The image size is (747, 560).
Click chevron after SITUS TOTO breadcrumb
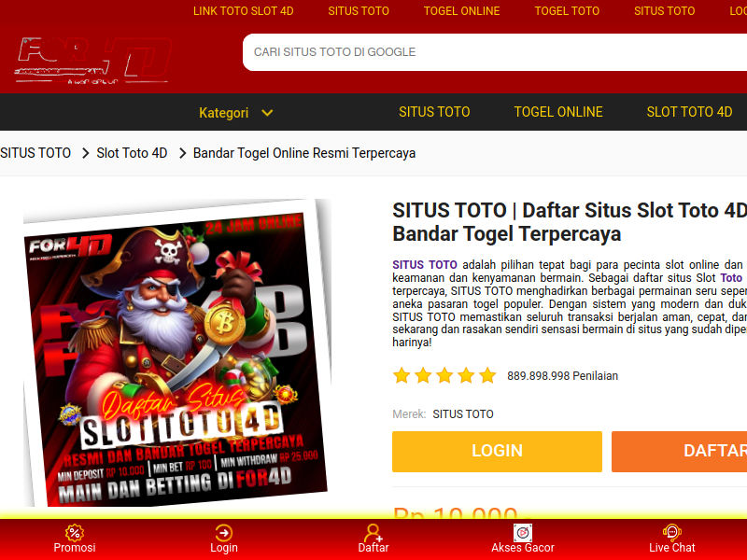click(x=86, y=153)
